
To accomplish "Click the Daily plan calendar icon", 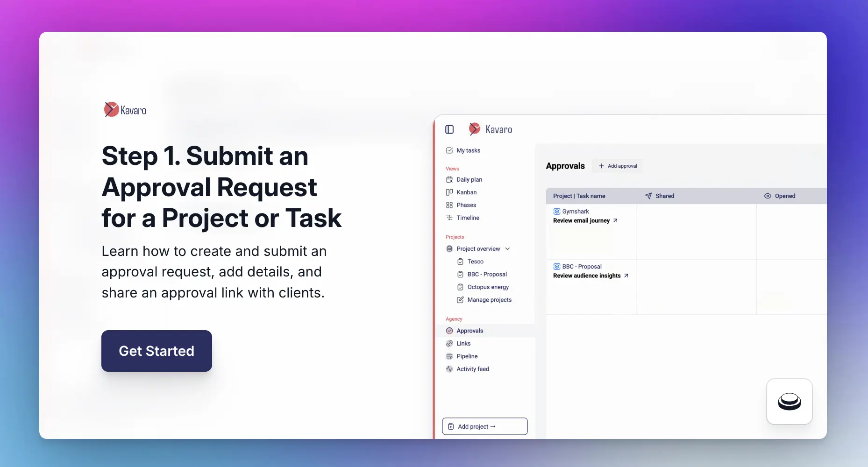I will pos(449,179).
